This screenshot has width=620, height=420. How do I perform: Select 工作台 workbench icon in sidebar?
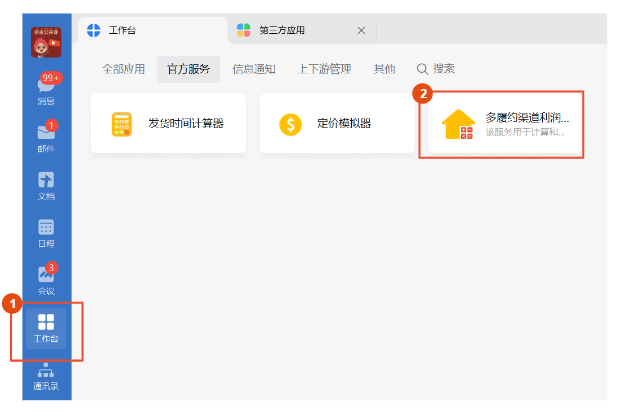pyautogui.click(x=46, y=327)
